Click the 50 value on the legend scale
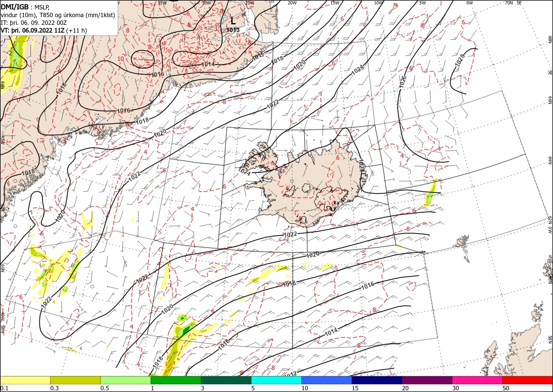 point(506,388)
